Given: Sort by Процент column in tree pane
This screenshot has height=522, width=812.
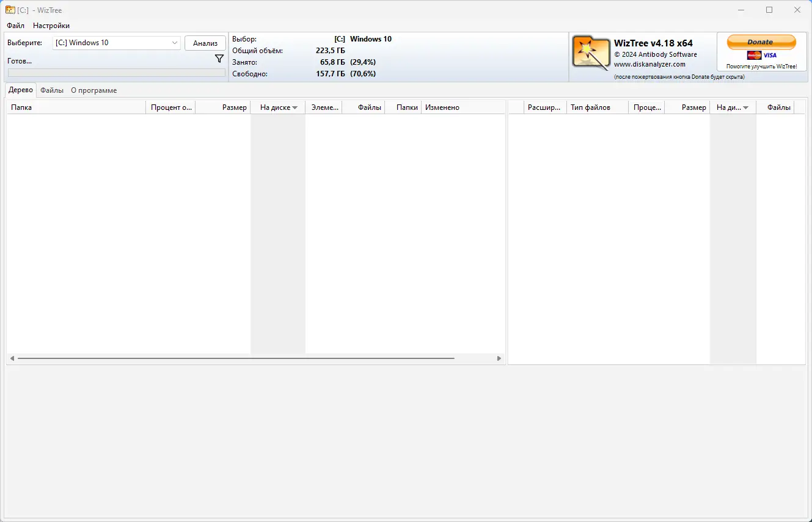Looking at the screenshot, I should point(170,107).
